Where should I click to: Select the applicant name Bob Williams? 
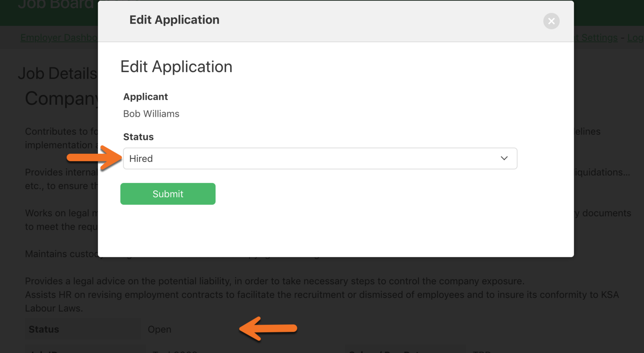tap(151, 114)
